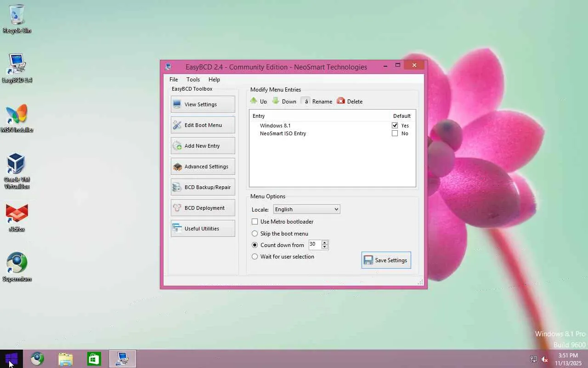The width and height of the screenshot is (588, 368).
Task: Open the Add New Entry panel
Action: [203, 146]
